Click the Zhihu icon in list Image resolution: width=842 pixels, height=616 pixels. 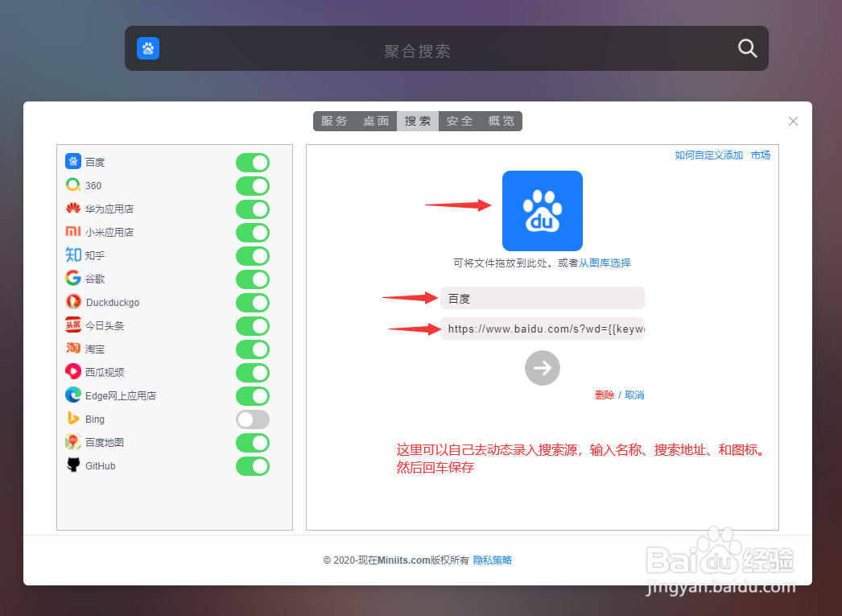(73, 255)
